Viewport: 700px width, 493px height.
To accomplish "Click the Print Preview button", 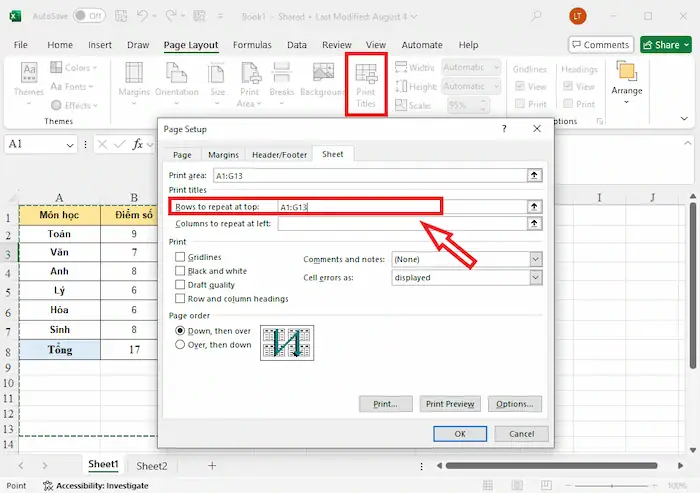I will click(449, 404).
